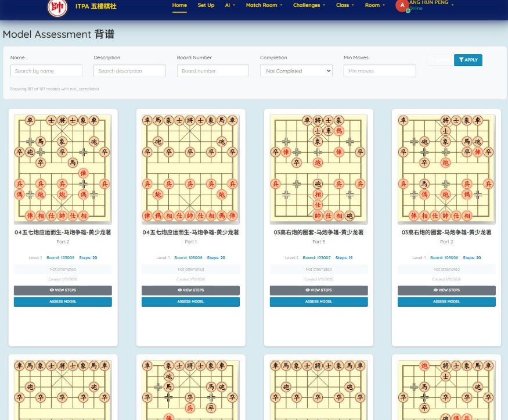This screenshot has height=420, width=508.
Task: Open the first board thumbnail in second row
Action: tap(63, 390)
